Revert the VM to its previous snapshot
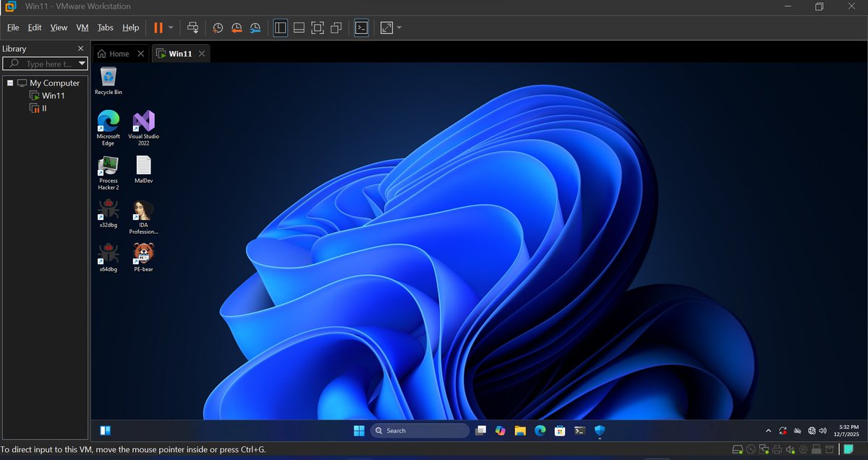 (237, 27)
